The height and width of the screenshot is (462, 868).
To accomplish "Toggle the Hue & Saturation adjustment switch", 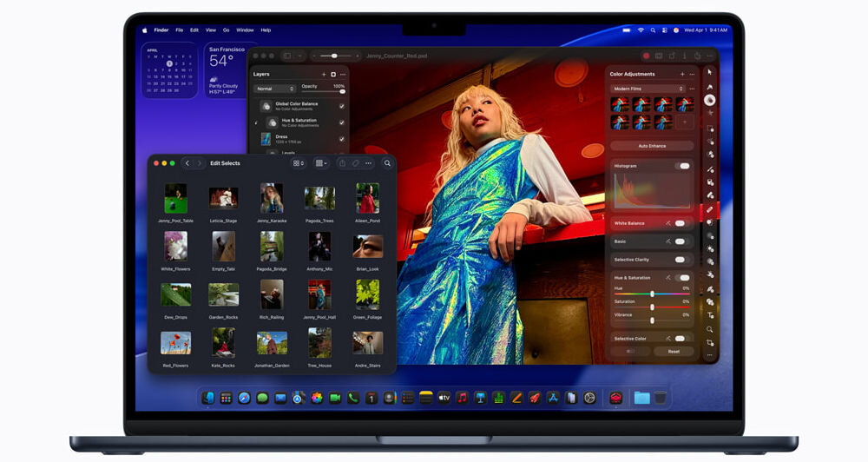I will coord(684,278).
